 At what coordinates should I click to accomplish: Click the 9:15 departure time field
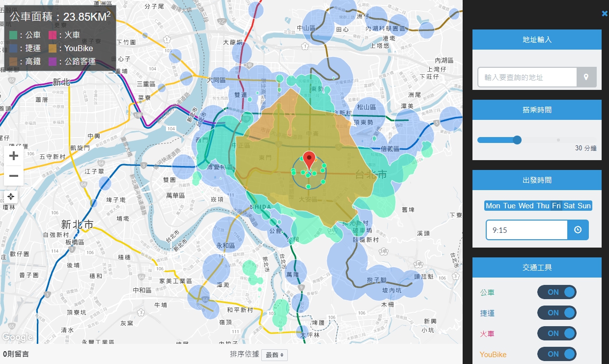[x=527, y=229]
